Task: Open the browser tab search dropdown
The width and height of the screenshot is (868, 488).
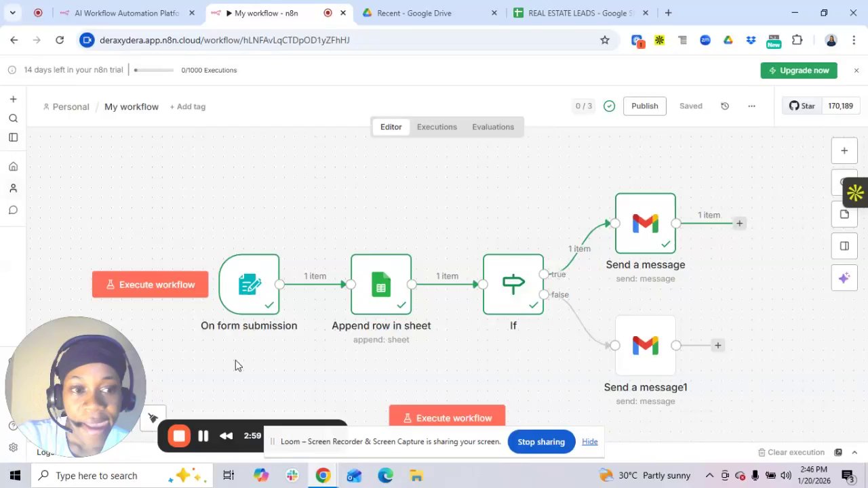Action: [12, 13]
